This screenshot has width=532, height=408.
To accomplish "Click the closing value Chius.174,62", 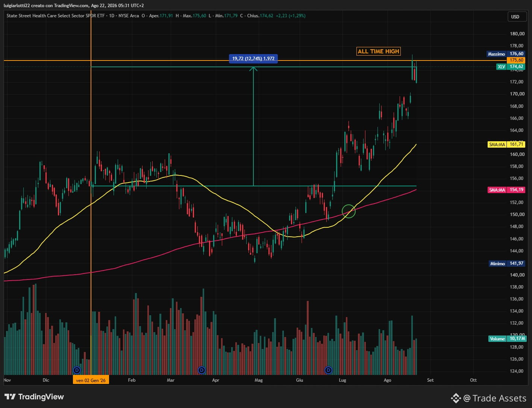I will click(260, 16).
